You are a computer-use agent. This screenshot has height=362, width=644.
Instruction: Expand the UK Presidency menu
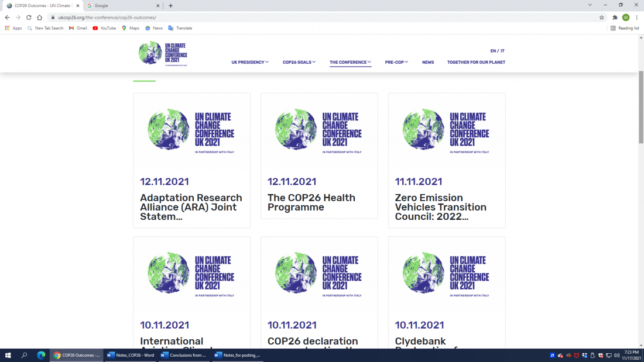coord(250,63)
